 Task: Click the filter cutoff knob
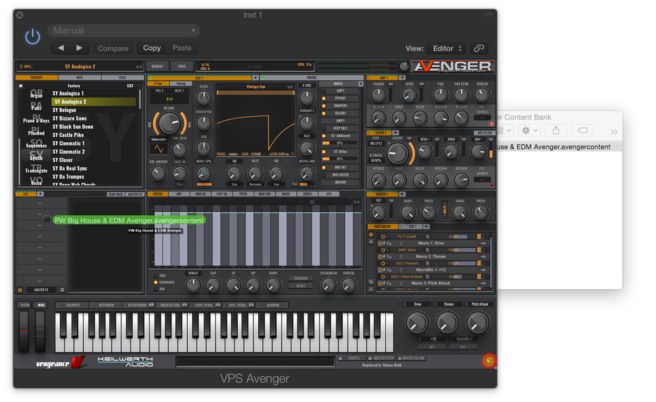pos(399,153)
